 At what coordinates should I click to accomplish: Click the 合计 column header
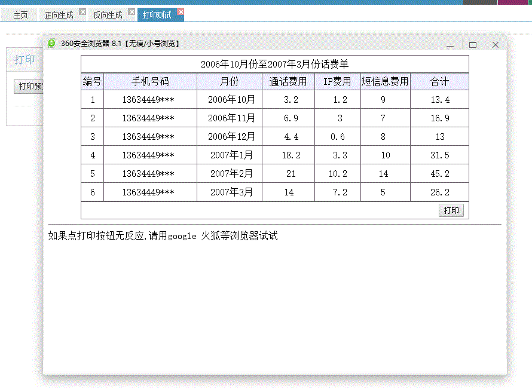(440, 81)
